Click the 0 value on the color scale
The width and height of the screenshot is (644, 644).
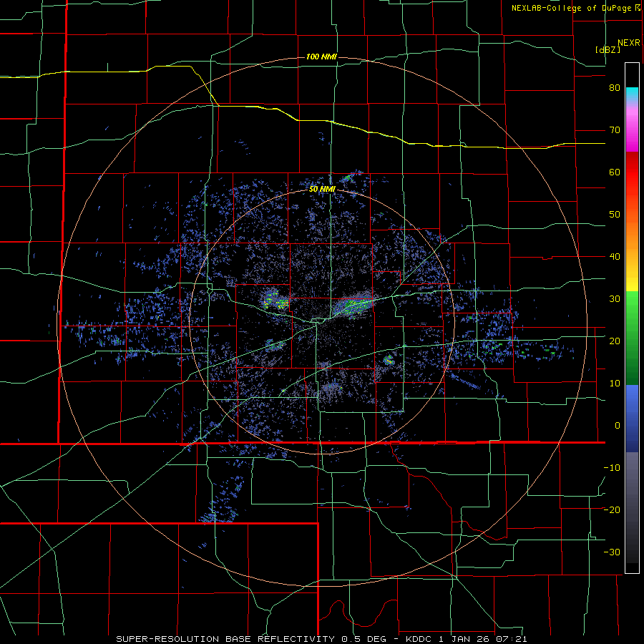[618, 426]
